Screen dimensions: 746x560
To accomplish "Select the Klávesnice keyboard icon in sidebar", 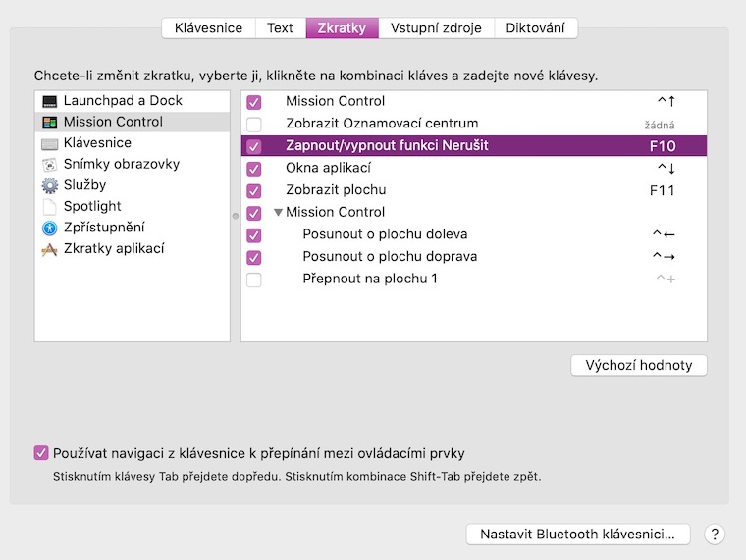I will pos(49,143).
